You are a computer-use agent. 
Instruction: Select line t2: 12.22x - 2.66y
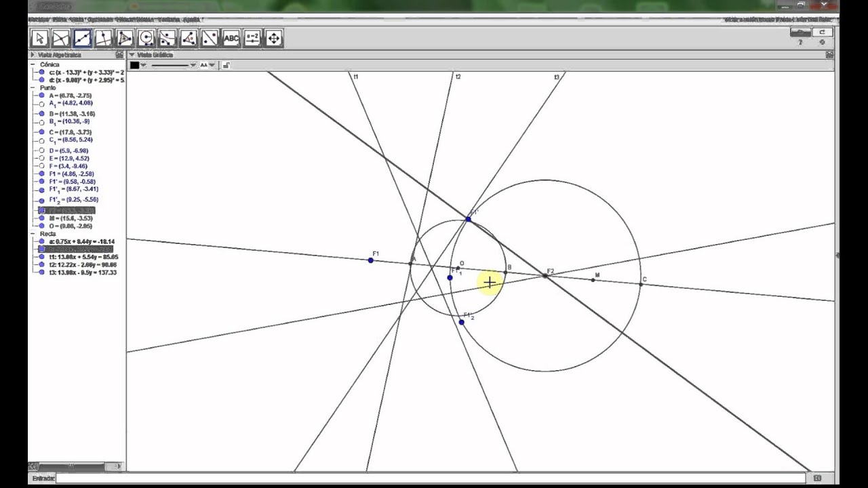(83, 265)
